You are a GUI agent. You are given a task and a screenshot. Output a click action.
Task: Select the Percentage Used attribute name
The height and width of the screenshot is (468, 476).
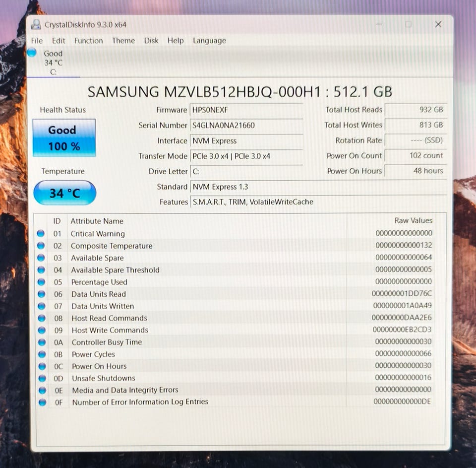click(x=99, y=282)
